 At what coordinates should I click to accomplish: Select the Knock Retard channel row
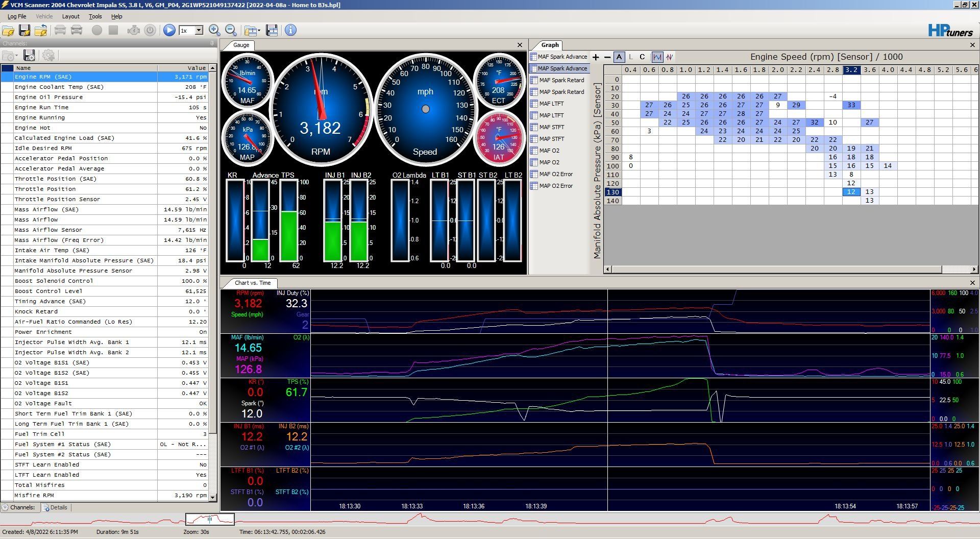(105, 311)
